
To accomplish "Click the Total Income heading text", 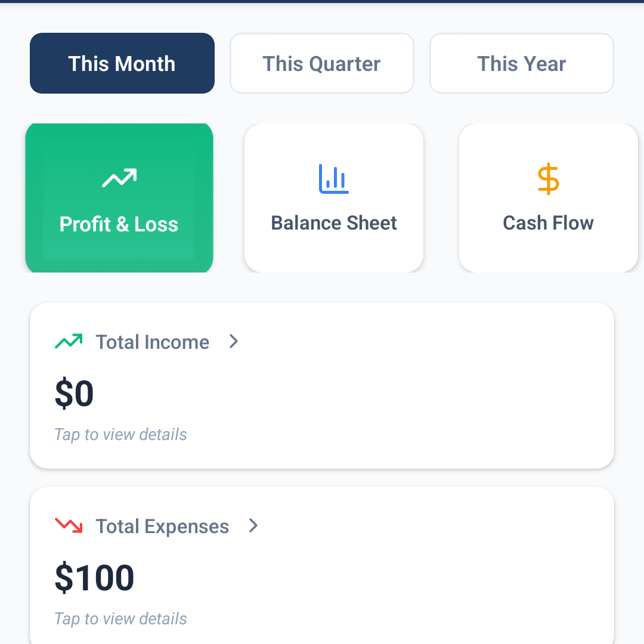I will pos(153,342).
